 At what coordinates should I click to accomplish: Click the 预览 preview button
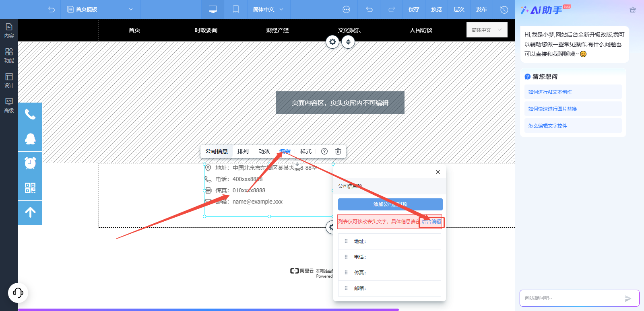click(436, 9)
